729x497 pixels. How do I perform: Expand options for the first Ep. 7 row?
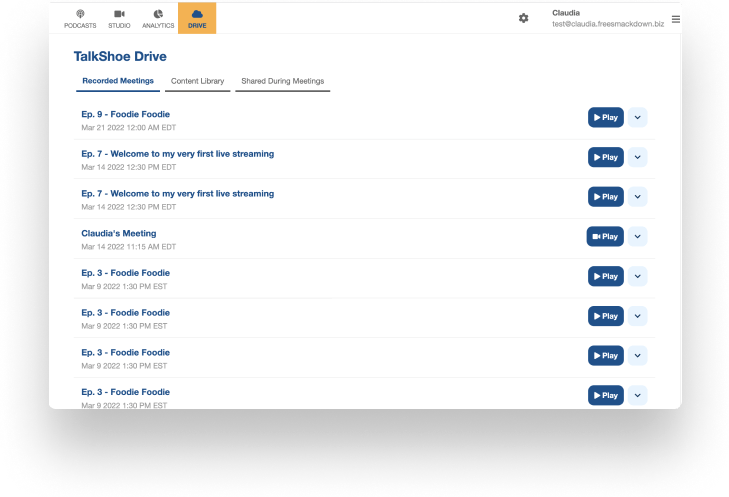(x=637, y=157)
